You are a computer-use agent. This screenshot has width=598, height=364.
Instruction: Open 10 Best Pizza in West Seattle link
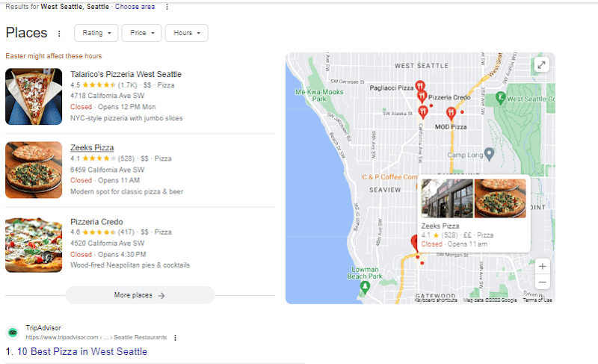pyautogui.click(x=82, y=351)
